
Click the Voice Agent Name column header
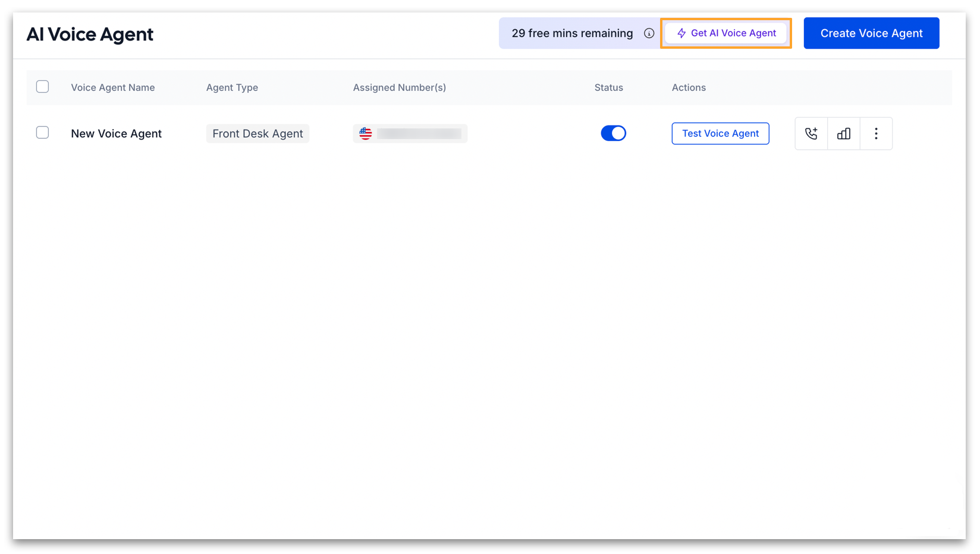(x=113, y=87)
